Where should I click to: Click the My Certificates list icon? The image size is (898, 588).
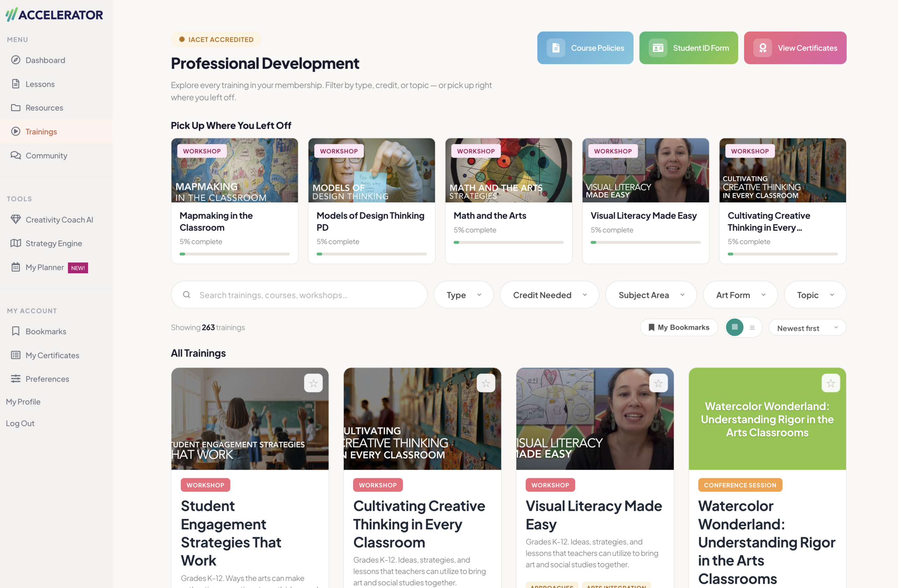tap(15, 355)
